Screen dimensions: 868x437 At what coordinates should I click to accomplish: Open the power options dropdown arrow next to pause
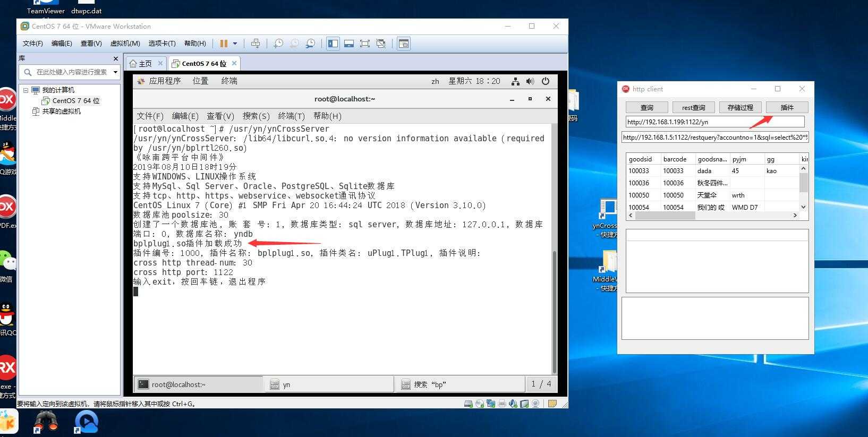(235, 44)
